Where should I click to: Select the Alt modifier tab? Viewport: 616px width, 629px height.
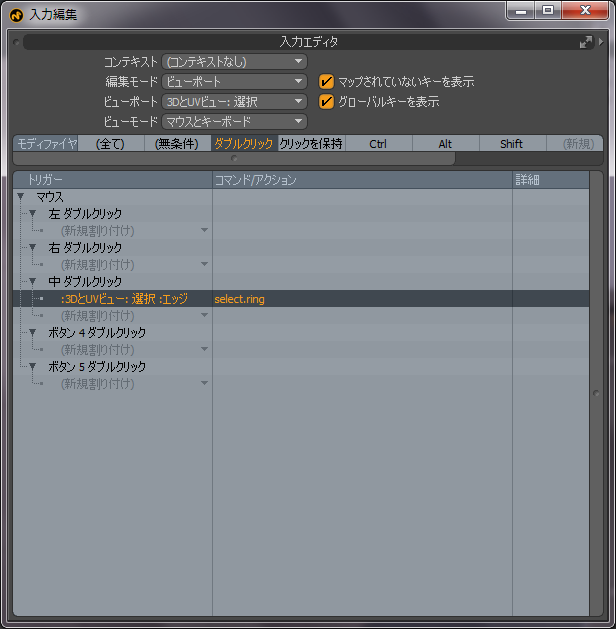pyautogui.click(x=445, y=144)
